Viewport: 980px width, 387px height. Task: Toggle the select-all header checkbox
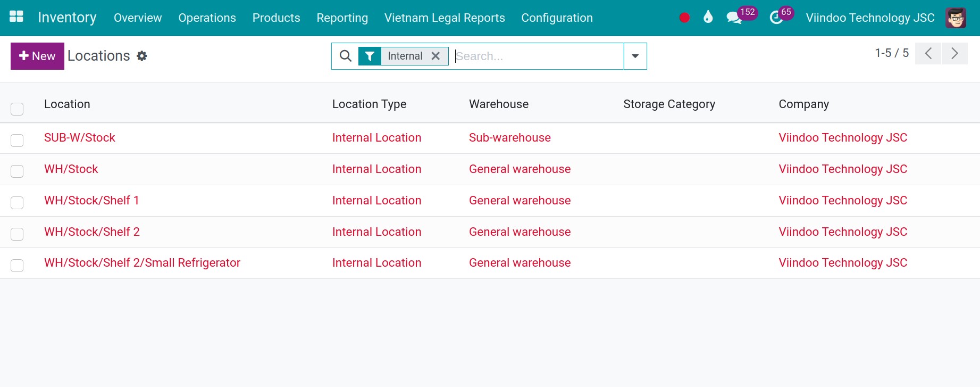click(17, 109)
